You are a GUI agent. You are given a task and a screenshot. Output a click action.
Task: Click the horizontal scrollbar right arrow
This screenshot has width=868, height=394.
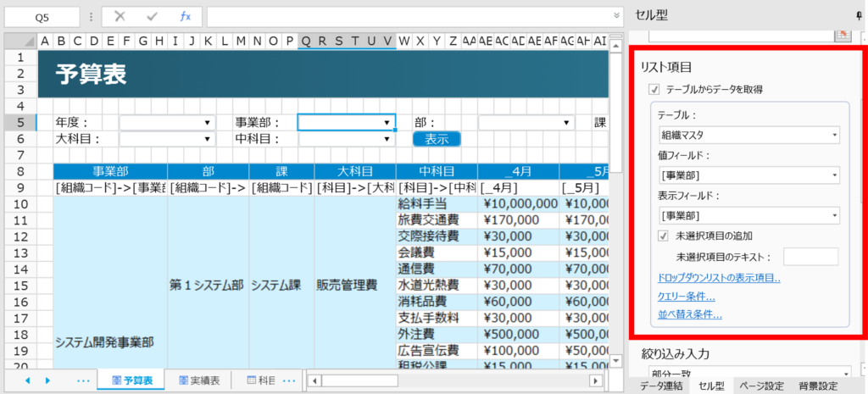pos(596,380)
